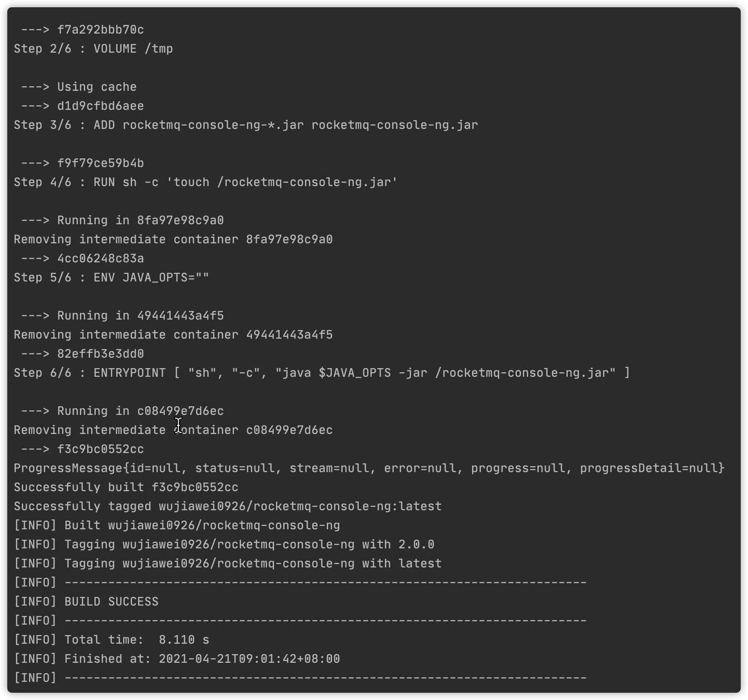748x700 pixels.
Task: Click the 'Using cache' text
Action: pyautogui.click(x=97, y=87)
